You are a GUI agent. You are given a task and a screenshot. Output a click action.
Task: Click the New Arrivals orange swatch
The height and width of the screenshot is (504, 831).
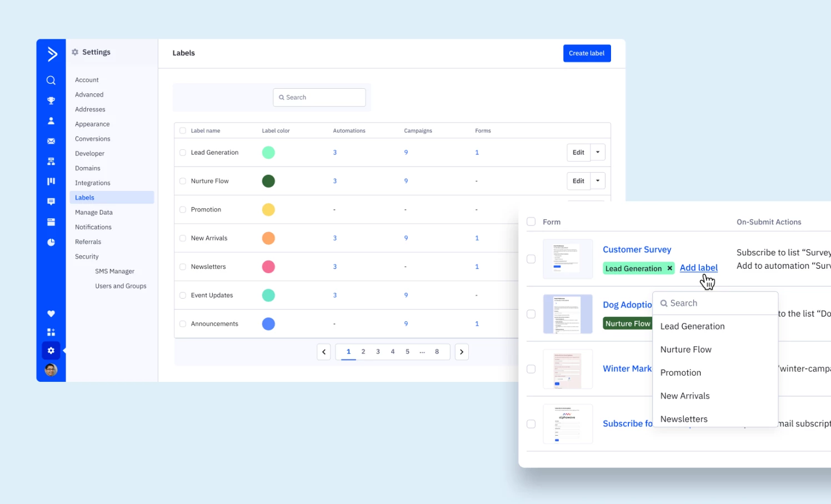click(x=268, y=238)
